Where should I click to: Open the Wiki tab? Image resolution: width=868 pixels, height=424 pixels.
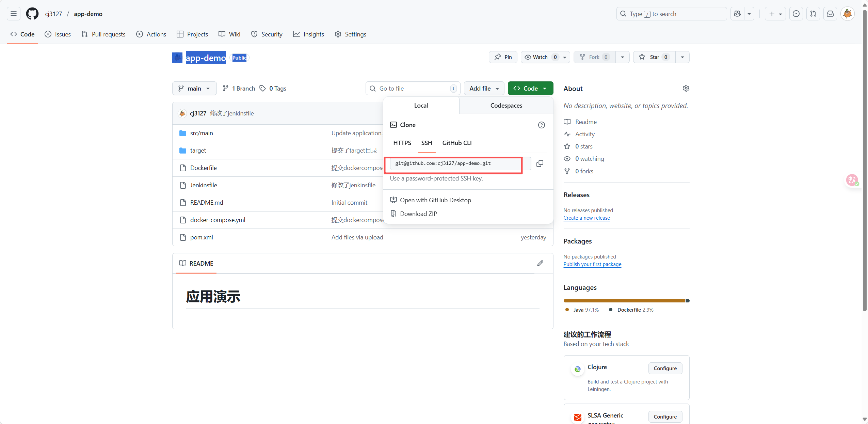click(229, 34)
